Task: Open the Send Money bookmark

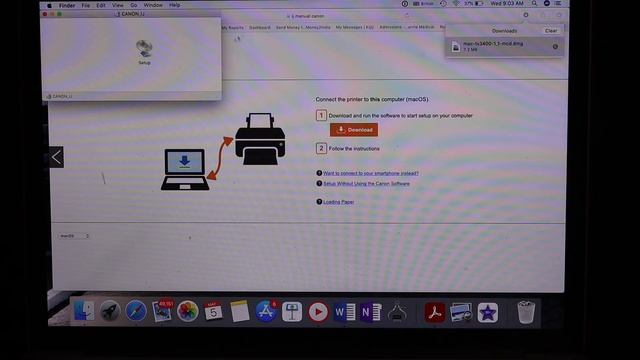Action: (x=303, y=27)
